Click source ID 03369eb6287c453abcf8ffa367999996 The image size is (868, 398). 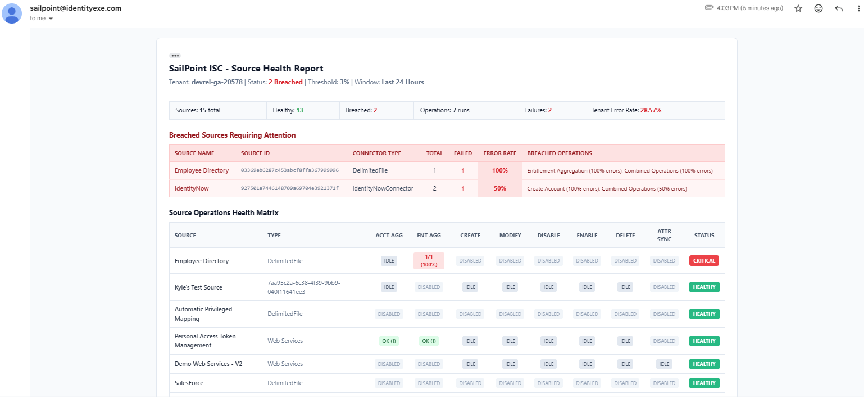click(x=290, y=170)
